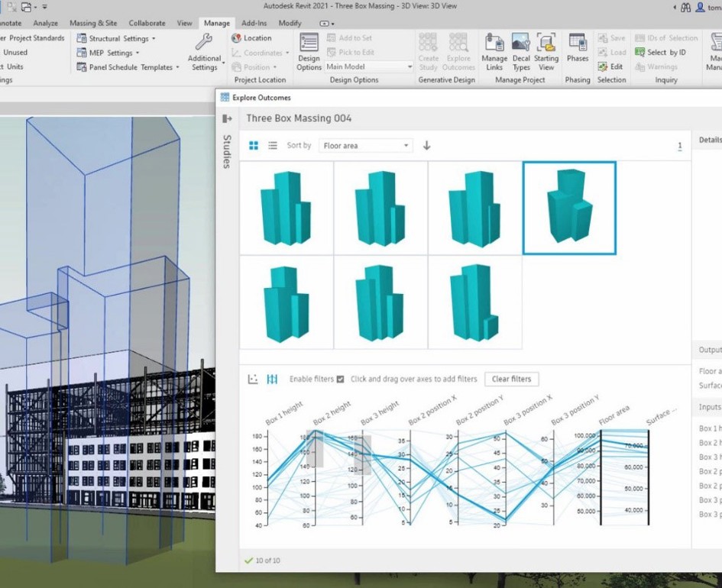Open the Collaborate ribbon tab

[147, 23]
